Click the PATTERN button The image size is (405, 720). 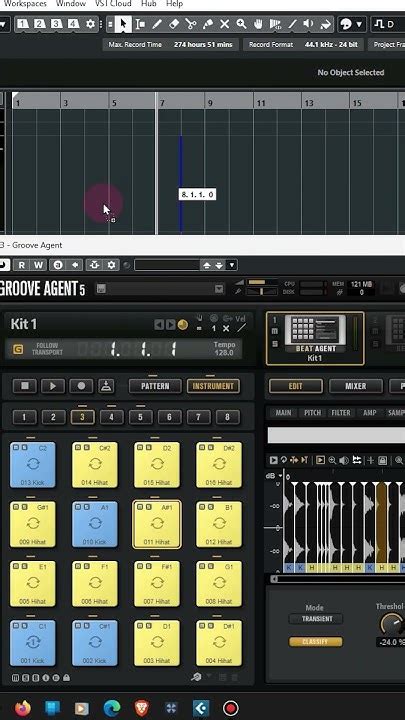tap(155, 386)
